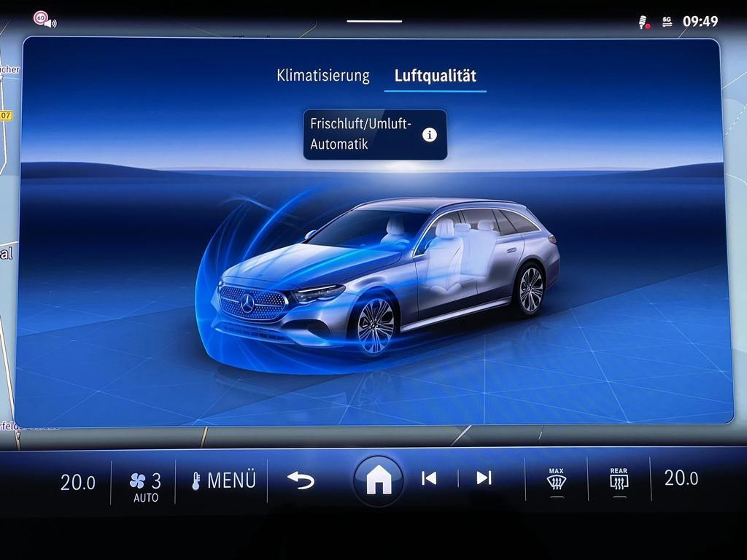Pull down the top handle bar
The height and width of the screenshot is (560, 747).
point(374,21)
